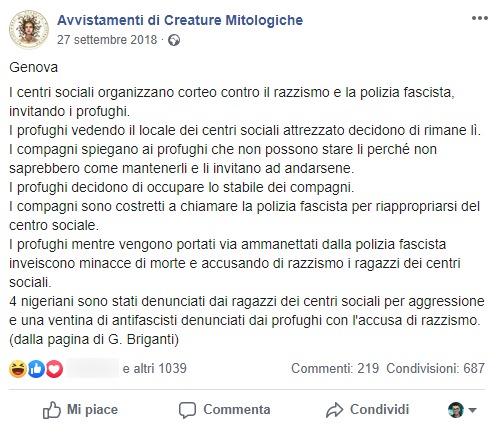Viewport: 495px width, 428px height.
Task: Expand the identity selector dropdown arrow
Action: click(472, 410)
